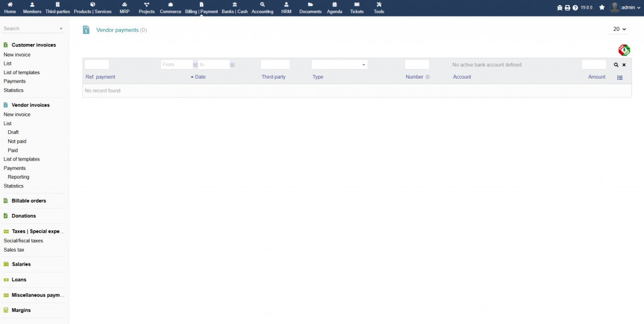Click the printer icon in top bar
Viewport: 644px width, 324px height.
pos(567,8)
